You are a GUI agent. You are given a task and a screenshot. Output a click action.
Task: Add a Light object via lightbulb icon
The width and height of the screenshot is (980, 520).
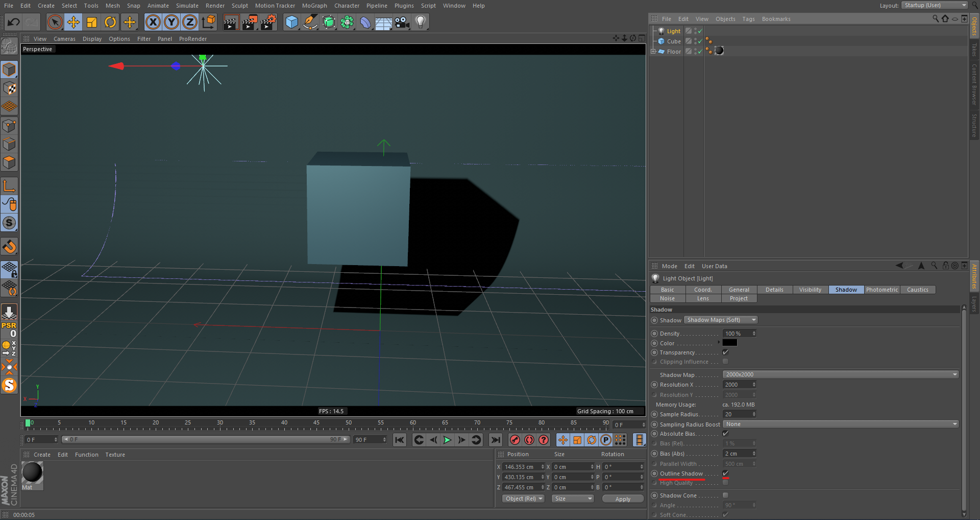click(421, 22)
